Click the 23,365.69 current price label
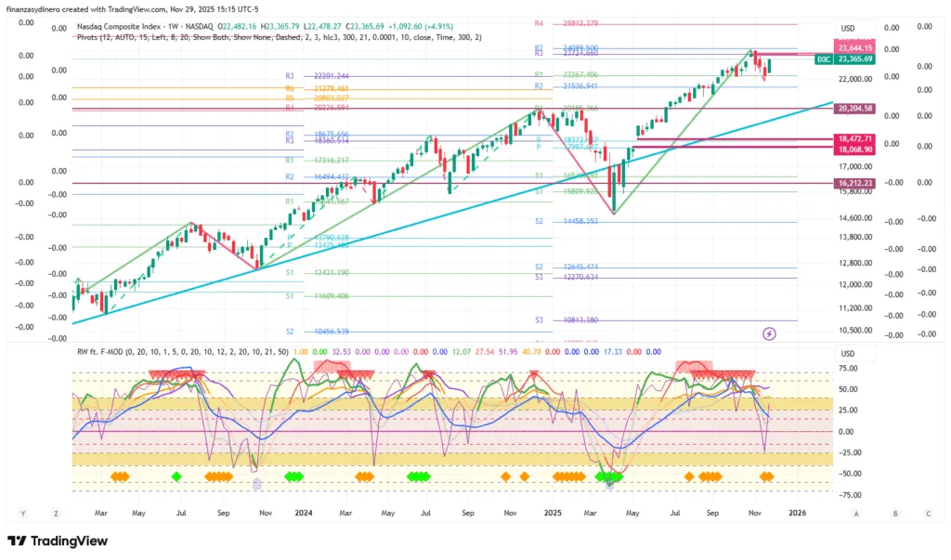This screenshot has height=560, width=951. (x=854, y=59)
